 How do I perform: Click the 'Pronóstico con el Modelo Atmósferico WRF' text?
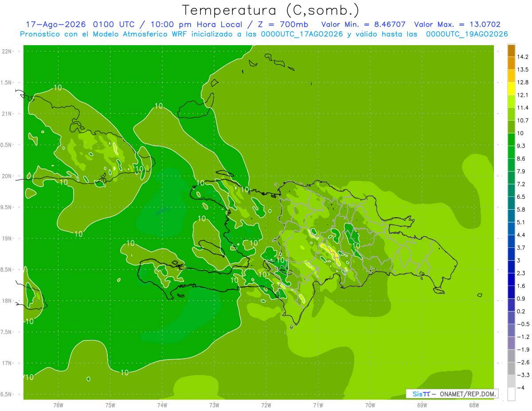point(105,34)
